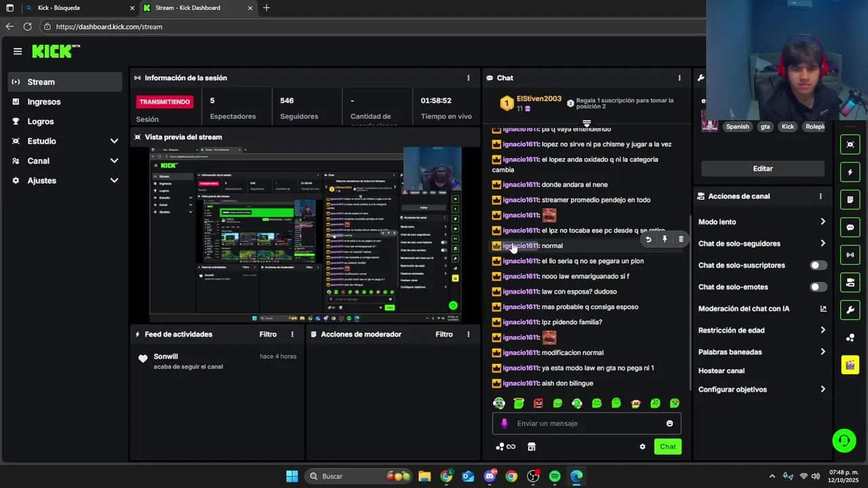Toggle Chat de solo-emotes
This screenshot has width=868, height=488.
click(x=818, y=287)
